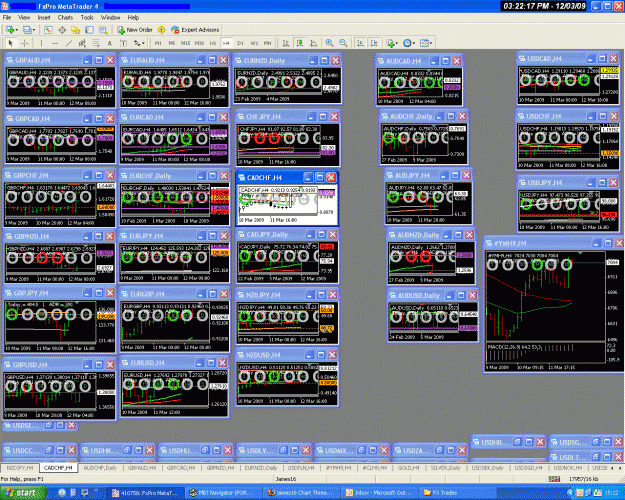Zoom out the chart with the minus magnifier

point(343,43)
